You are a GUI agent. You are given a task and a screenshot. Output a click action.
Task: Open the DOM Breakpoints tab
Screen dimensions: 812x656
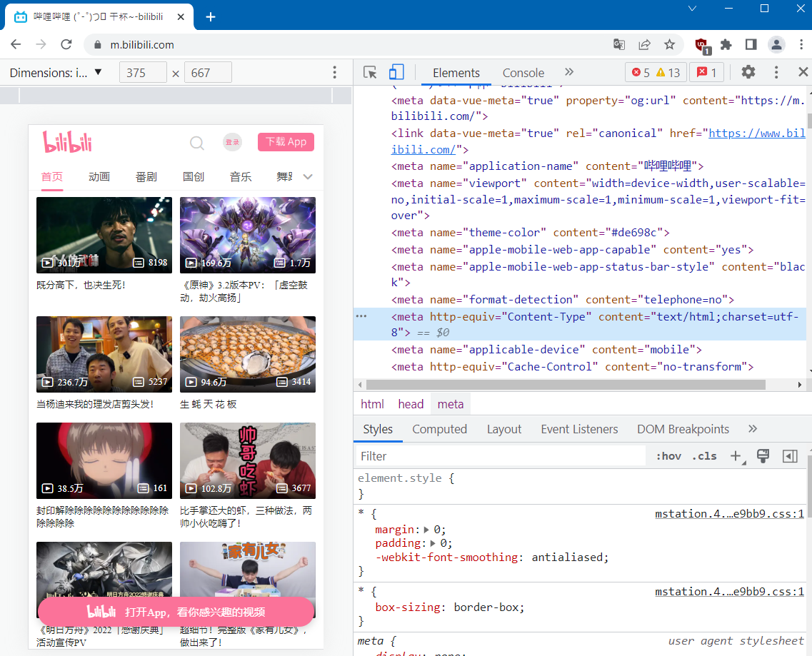pos(683,429)
